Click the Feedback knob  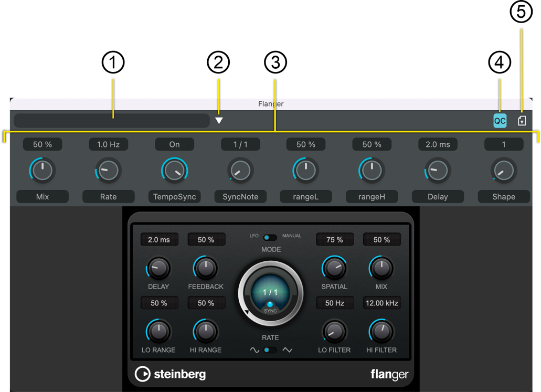click(x=206, y=269)
